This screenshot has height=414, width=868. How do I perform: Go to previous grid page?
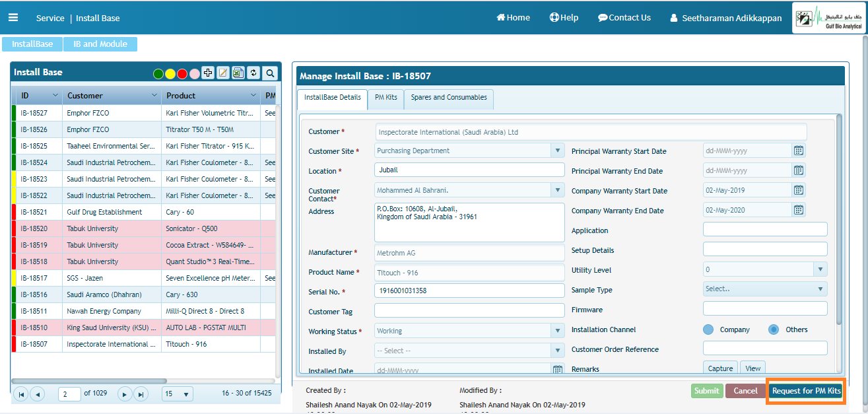[x=37, y=394]
